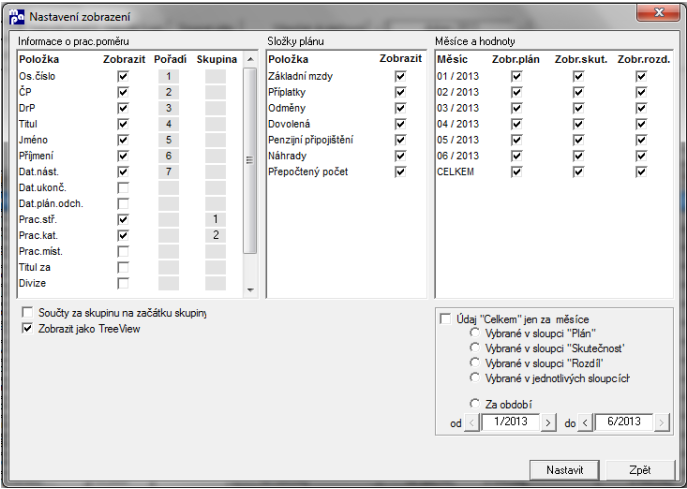Click the do date field 6/2013
687x489 pixels.
click(x=624, y=422)
